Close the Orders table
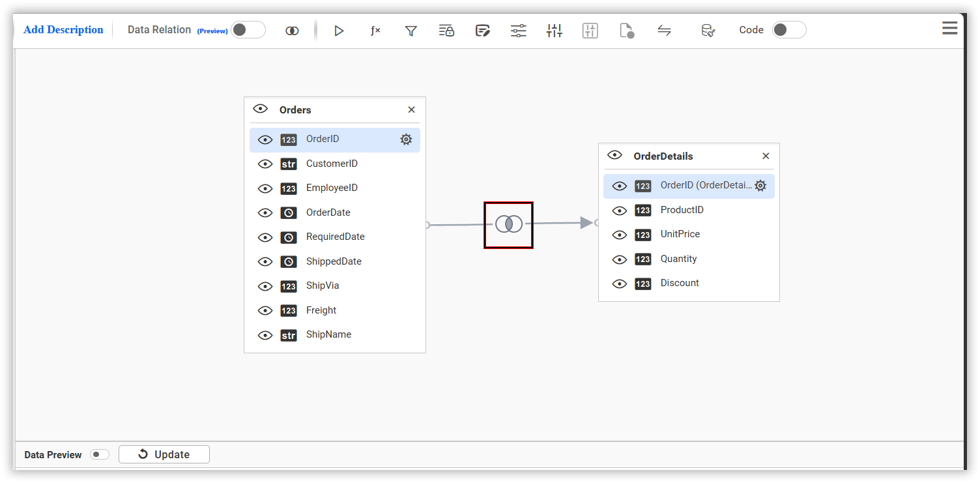Viewport: 980px width, 483px height. tap(411, 110)
